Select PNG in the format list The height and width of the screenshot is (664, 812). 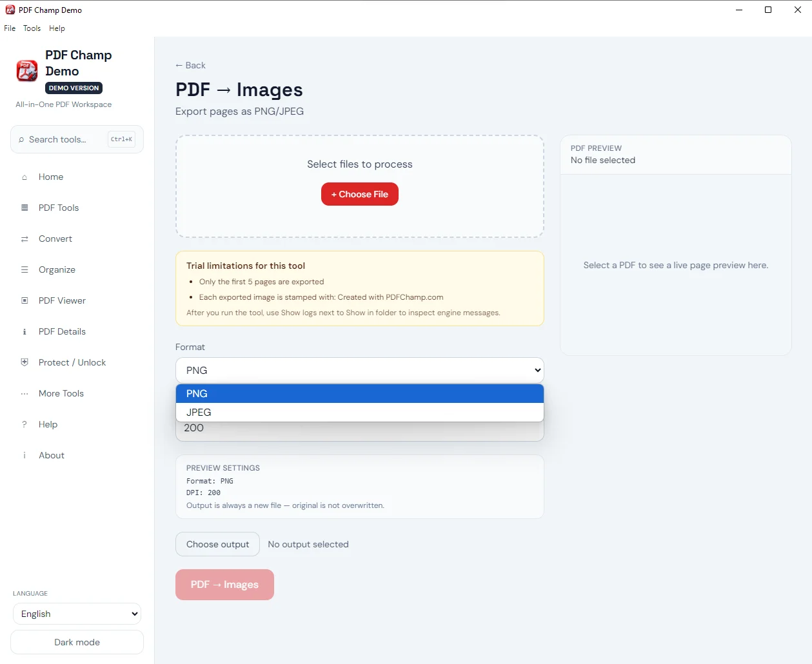click(x=360, y=394)
